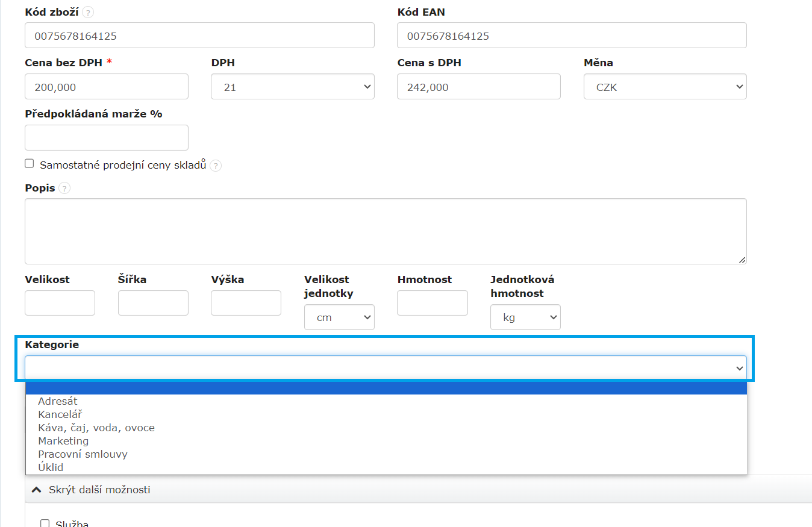Viewport: 812px width, 527px height.
Task: Select Kancelář category option
Action: 60,414
